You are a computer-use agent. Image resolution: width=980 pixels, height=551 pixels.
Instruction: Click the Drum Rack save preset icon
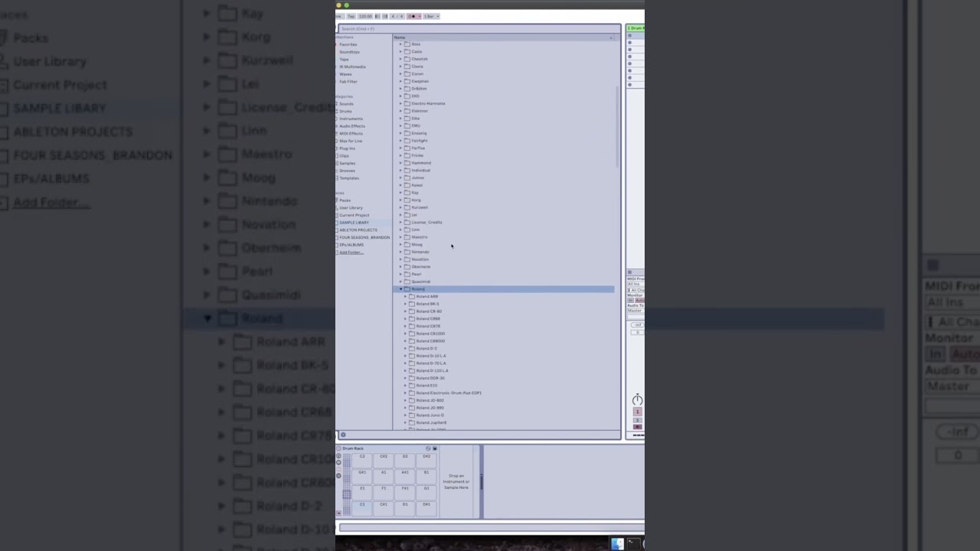click(x=435, y=448)
